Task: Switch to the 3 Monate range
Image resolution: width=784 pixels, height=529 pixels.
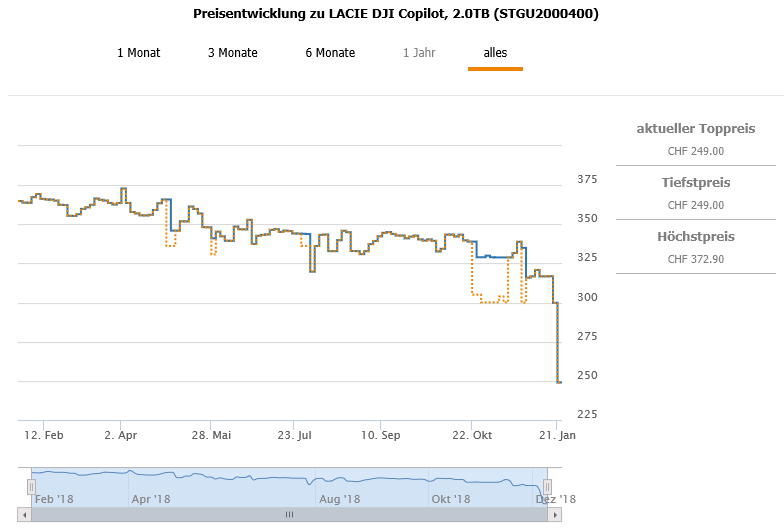Action: (232, 53)
